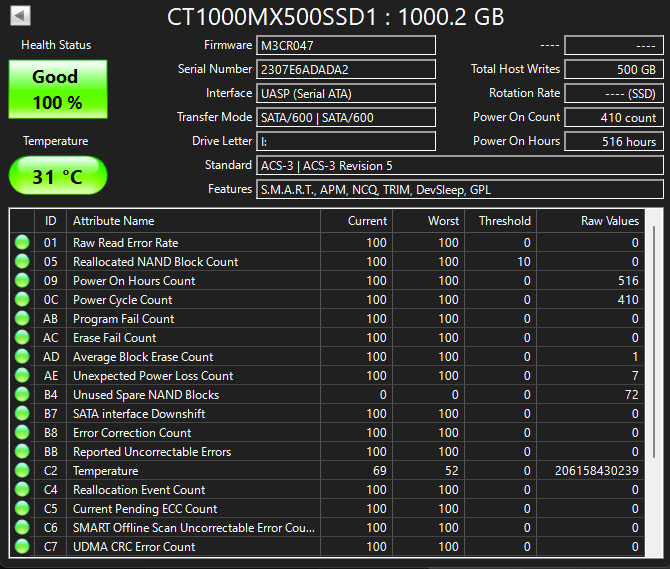670x569 pixels.
Task: Click the raw value 206158430239
Action: click(x=597, y=471)
